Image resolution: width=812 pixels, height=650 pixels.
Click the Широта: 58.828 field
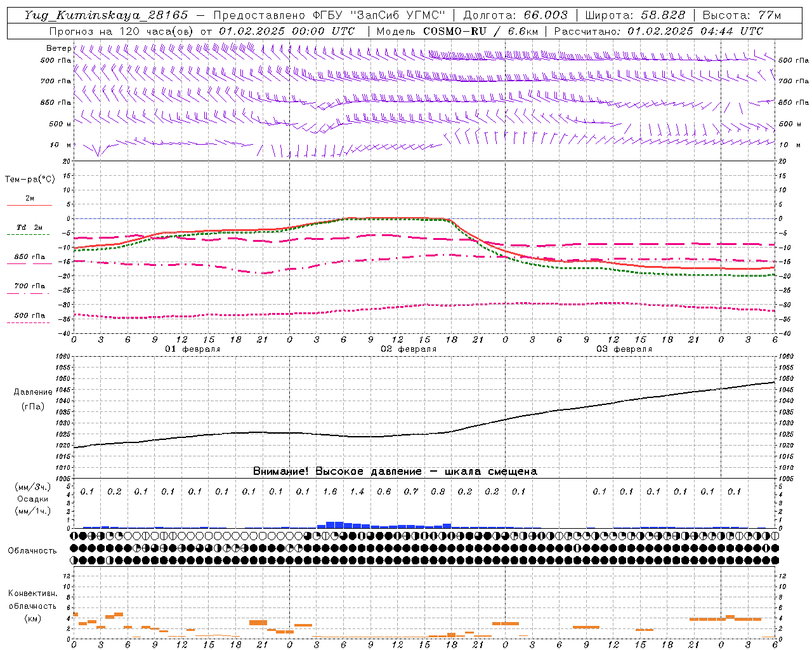click(635, 15)
